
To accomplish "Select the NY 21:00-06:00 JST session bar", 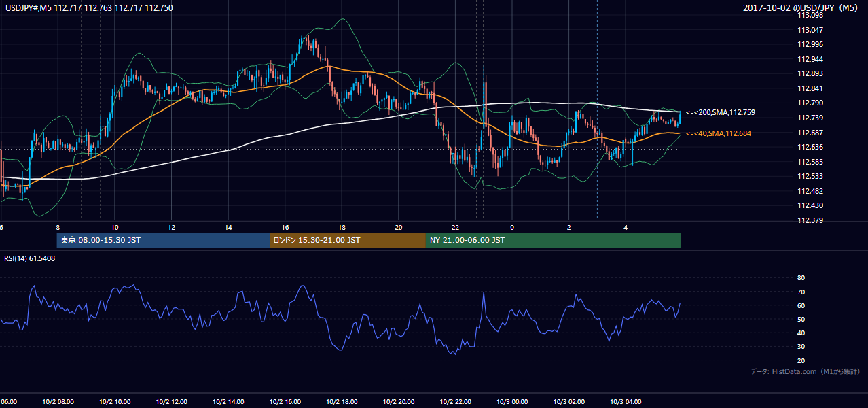I will click(554, 240).
